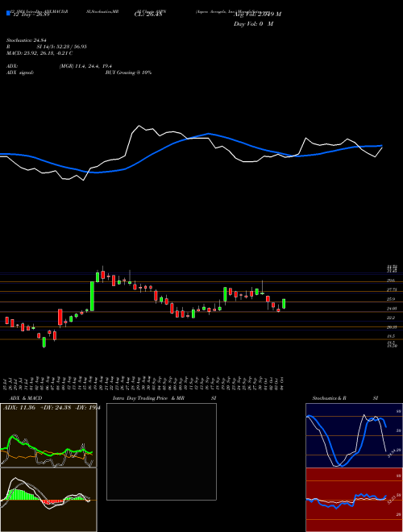Click the 25.9 price axis label
This screenshot has height=532, width=403.
pos(391,299)
